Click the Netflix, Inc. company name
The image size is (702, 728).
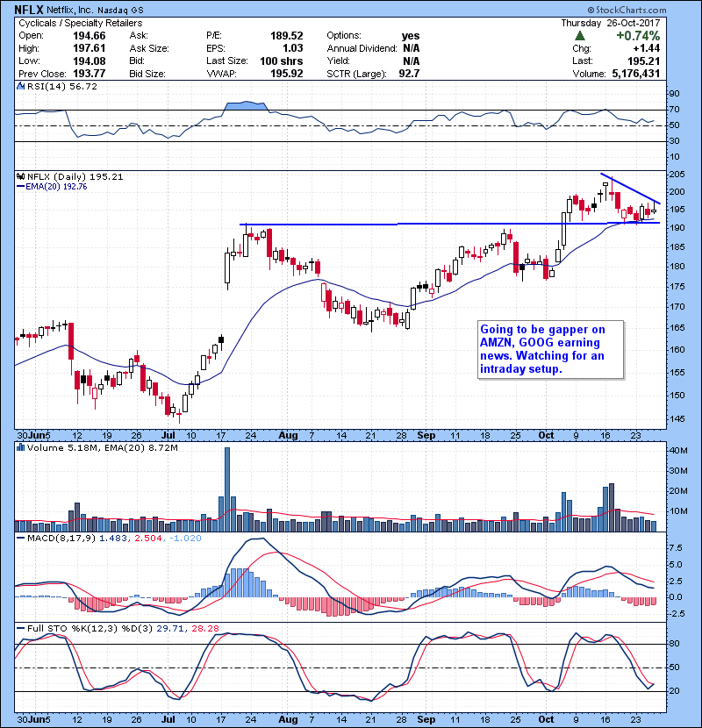(69, 10)
